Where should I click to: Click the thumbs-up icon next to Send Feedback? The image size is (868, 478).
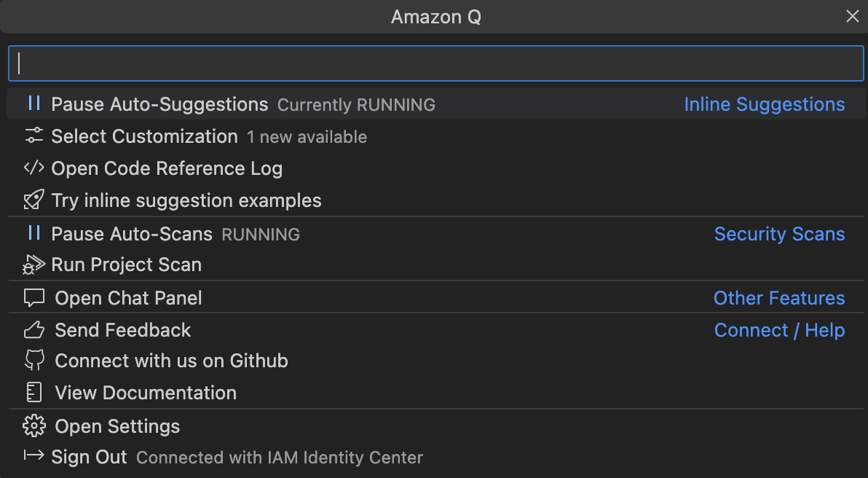[33, 329]
